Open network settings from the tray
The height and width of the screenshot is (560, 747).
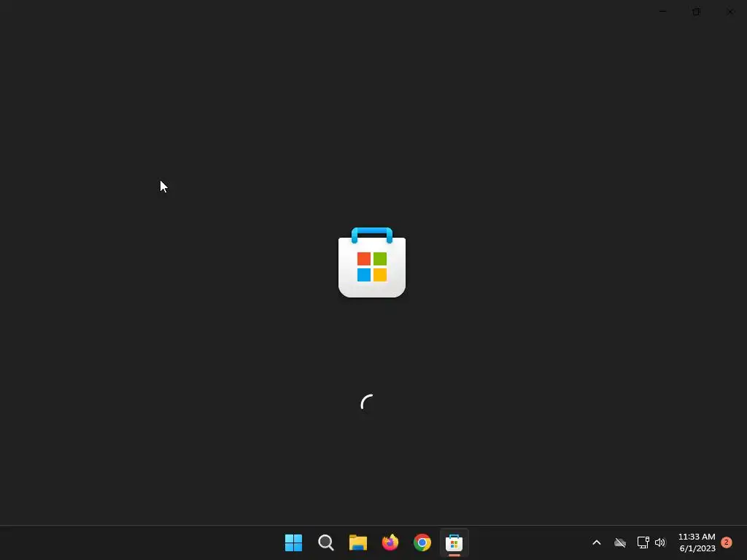point(643,542)
